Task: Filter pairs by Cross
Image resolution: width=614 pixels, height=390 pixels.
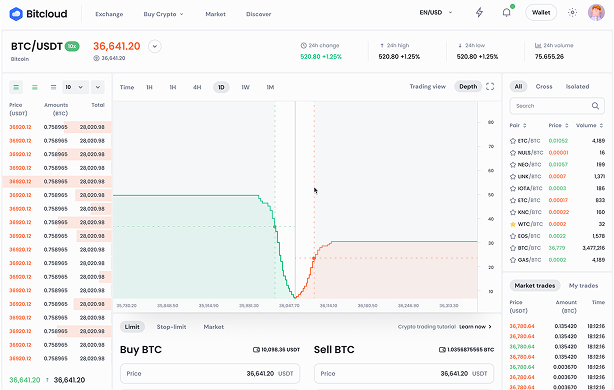Action: [544, 87]
